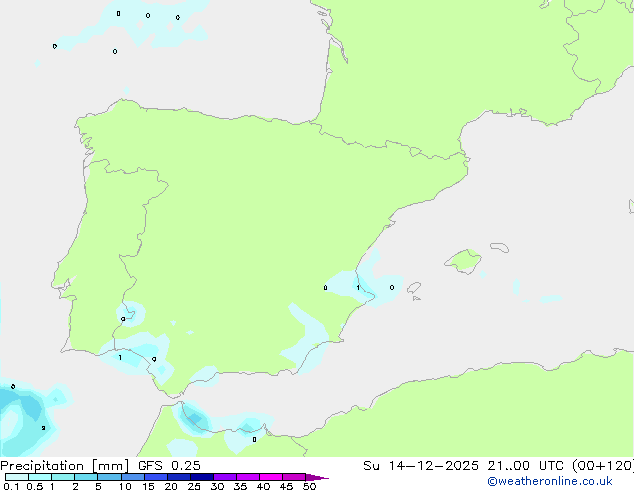Screen dimensions: 634x490
Task: Click the 'GFS 0.25' model label
Action: tap(169, 466)
